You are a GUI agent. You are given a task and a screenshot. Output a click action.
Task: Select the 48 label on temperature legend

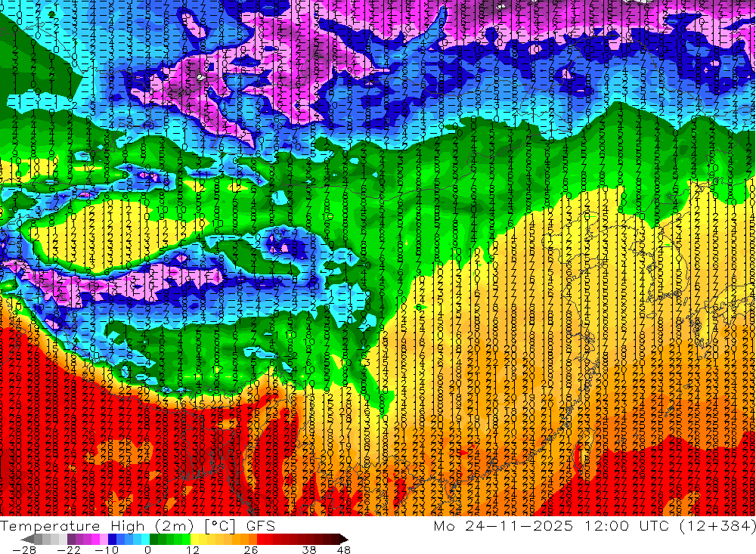(x=343, y=549)
